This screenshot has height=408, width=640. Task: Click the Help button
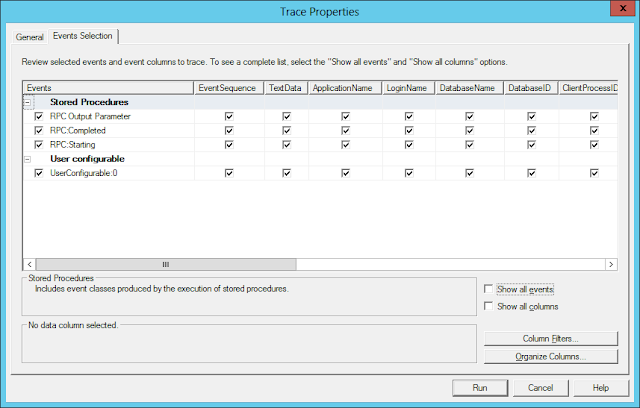[601, 388]
